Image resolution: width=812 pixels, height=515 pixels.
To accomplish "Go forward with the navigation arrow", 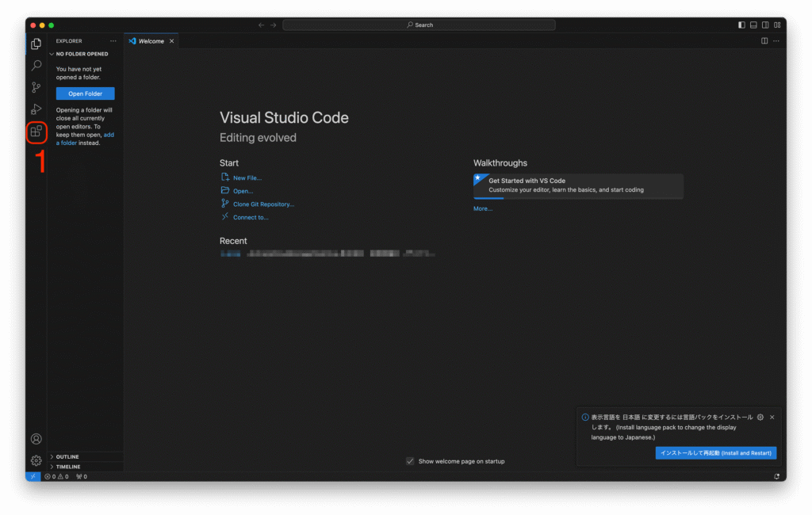I will point(274,25).
